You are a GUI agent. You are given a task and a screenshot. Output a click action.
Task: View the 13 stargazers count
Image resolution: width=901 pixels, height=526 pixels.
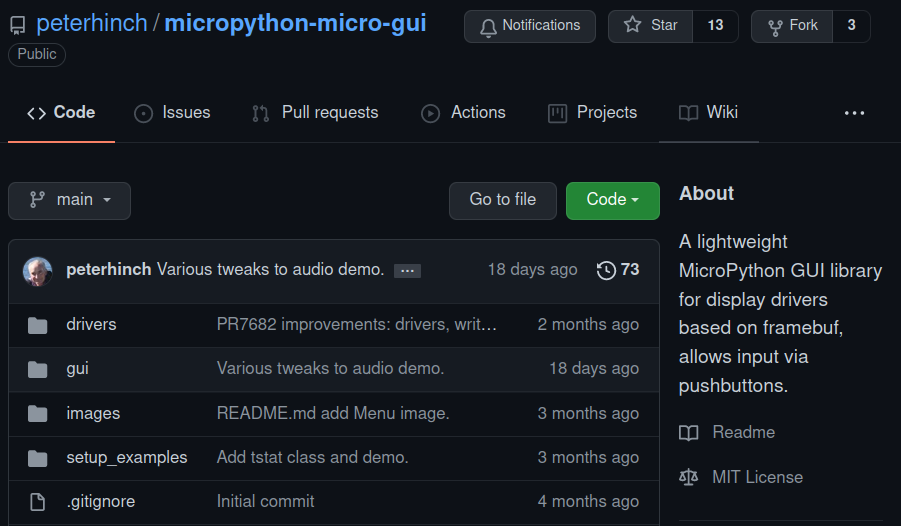715,26
